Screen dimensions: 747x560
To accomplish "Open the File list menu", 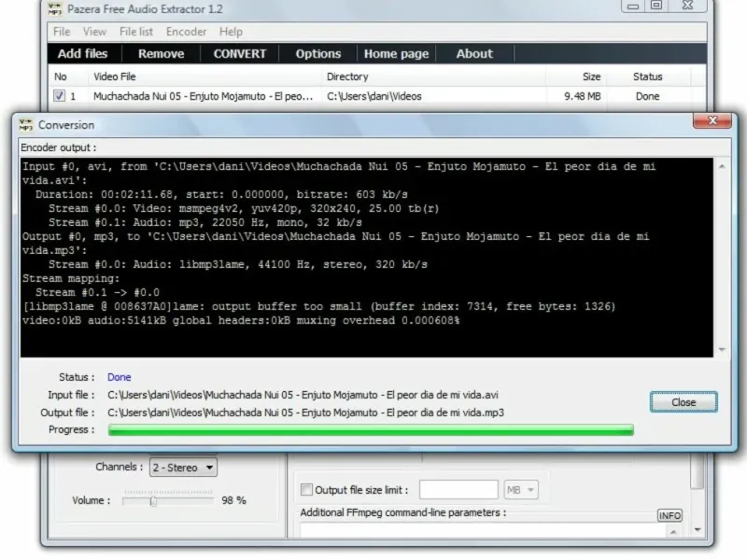I will coord(136,32).
